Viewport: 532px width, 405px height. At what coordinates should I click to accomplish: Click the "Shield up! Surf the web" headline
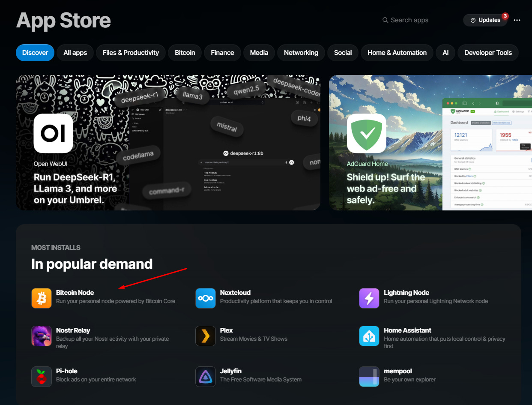coord(386,189)
